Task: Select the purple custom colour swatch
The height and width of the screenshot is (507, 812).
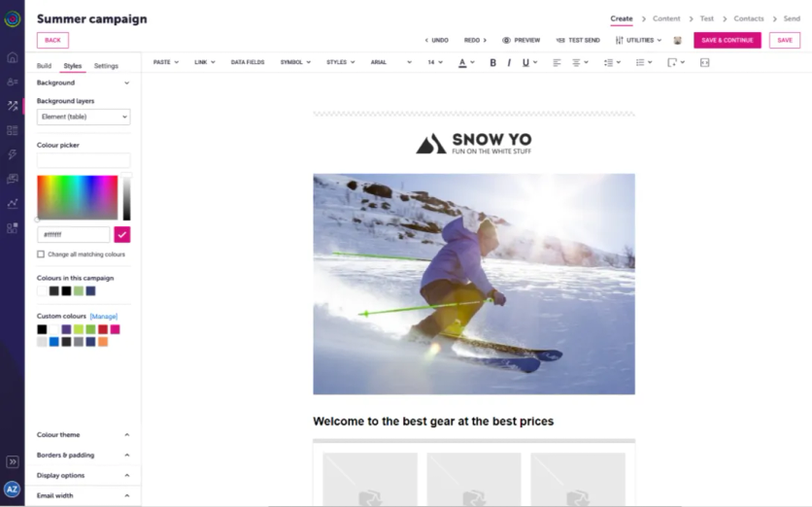Action: [66, 329]
